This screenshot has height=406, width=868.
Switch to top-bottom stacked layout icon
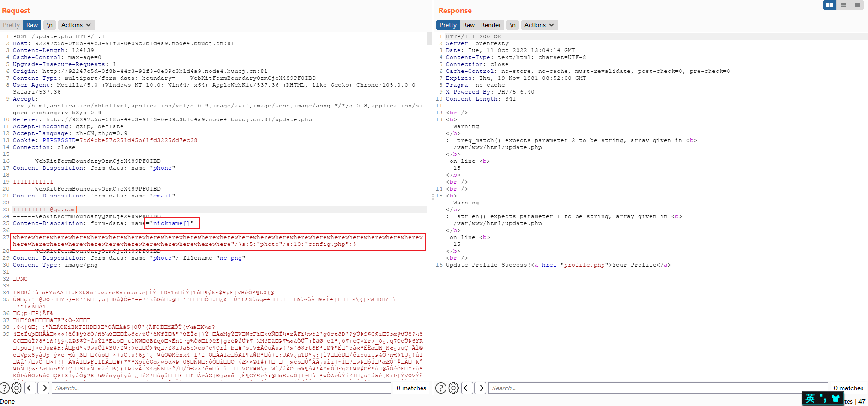point(844,5)
